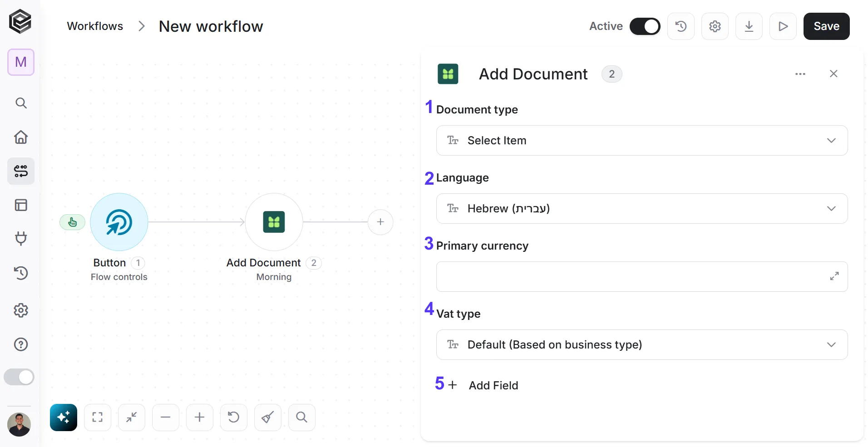Open the Workflows sidebar icon

(x=21, y=171)
